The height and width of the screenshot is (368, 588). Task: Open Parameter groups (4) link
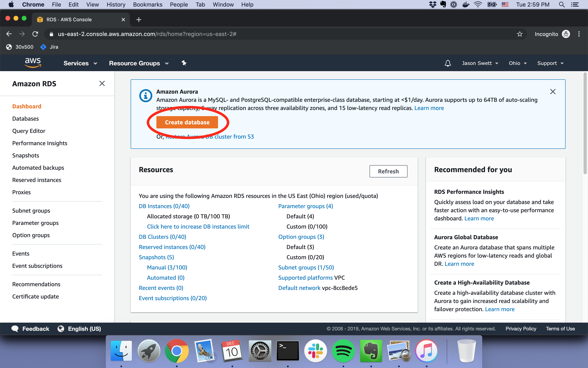(x=305, y=206)
